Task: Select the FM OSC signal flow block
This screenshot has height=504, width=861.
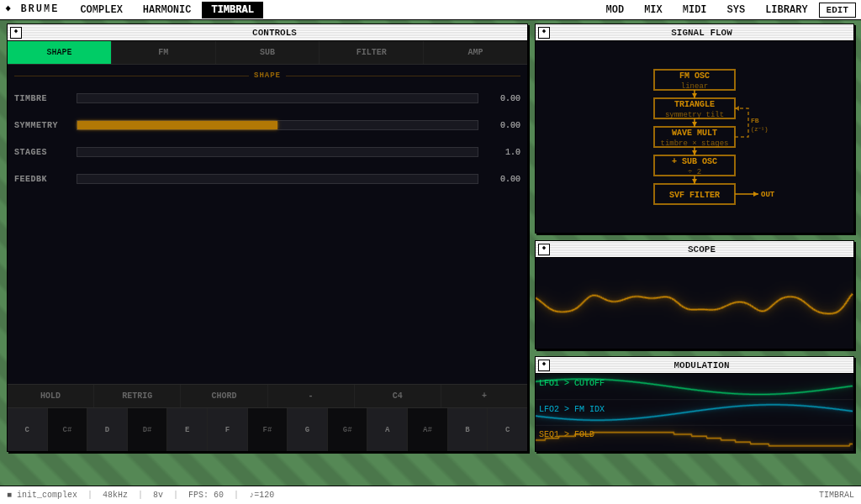Action: pos(694,80)
